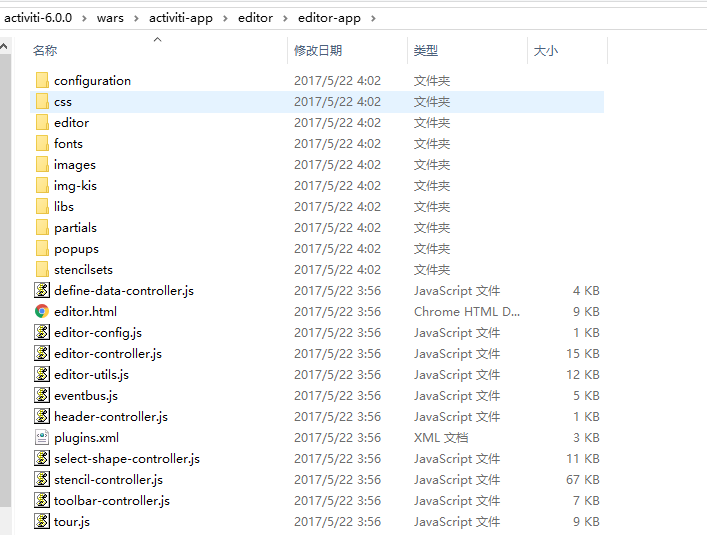Click the navigation pane vertical scrollbar thumb
The height and width of the screenshot is (535, 707).
(x=5, y=279)
